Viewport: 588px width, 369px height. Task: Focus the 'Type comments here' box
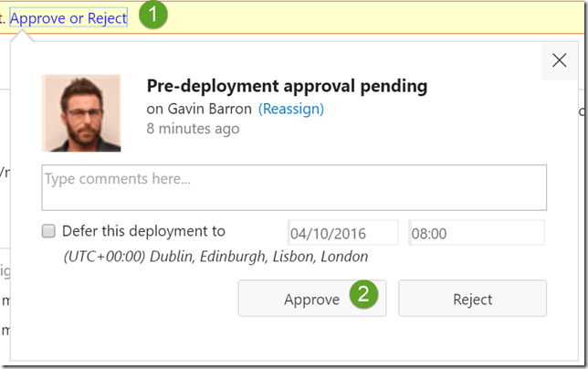pyautogui.click(x=294, y=187)
